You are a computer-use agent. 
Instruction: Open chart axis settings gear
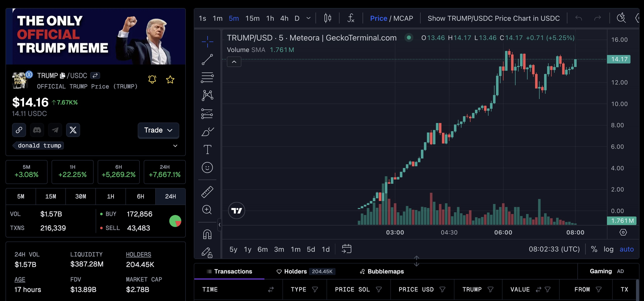[623, 232]
